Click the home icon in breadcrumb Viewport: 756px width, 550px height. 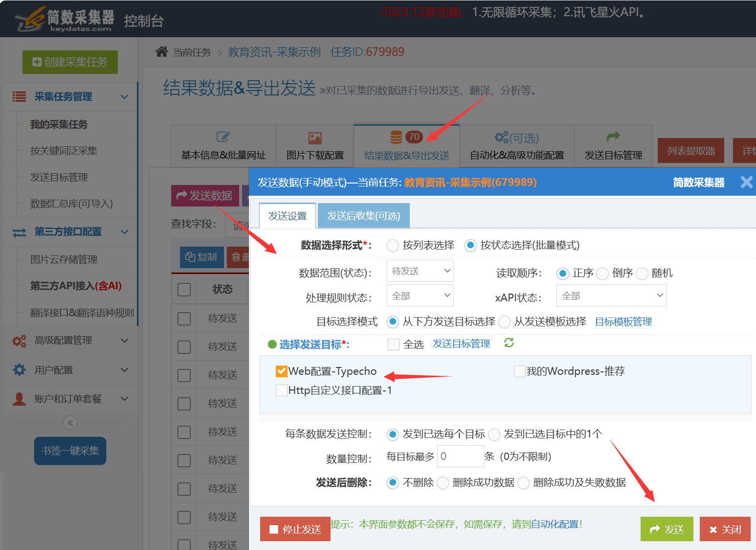pyautogui.click(x=162, y=51)
